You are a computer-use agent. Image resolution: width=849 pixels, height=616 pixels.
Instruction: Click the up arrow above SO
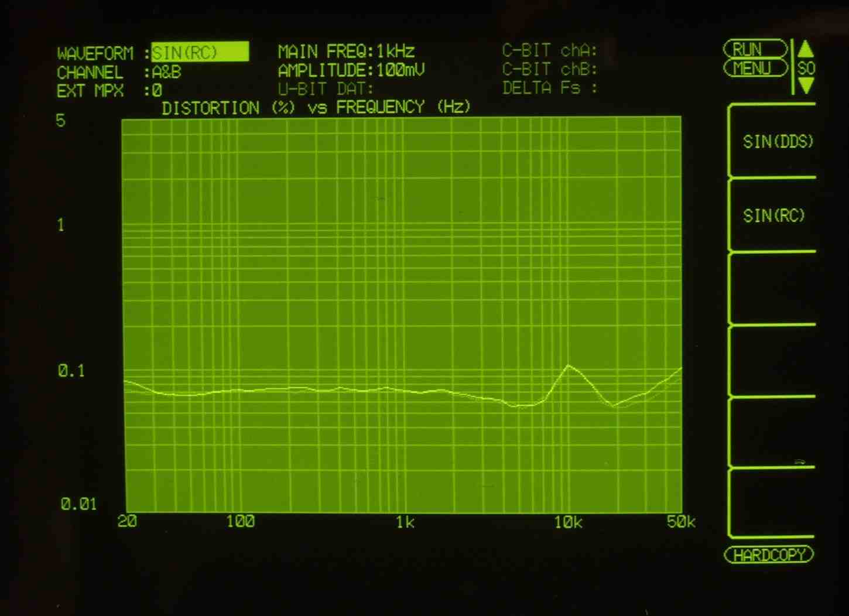[x=806, y=49]
